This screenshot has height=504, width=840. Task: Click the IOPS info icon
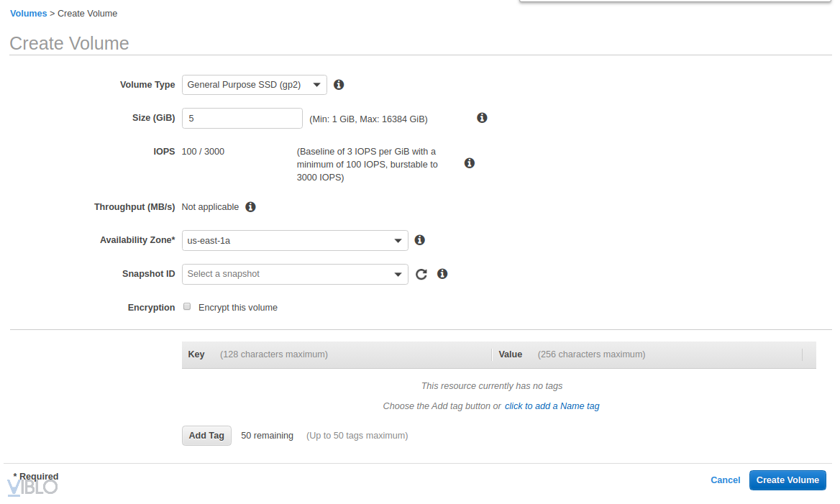(x=470, y=163)
